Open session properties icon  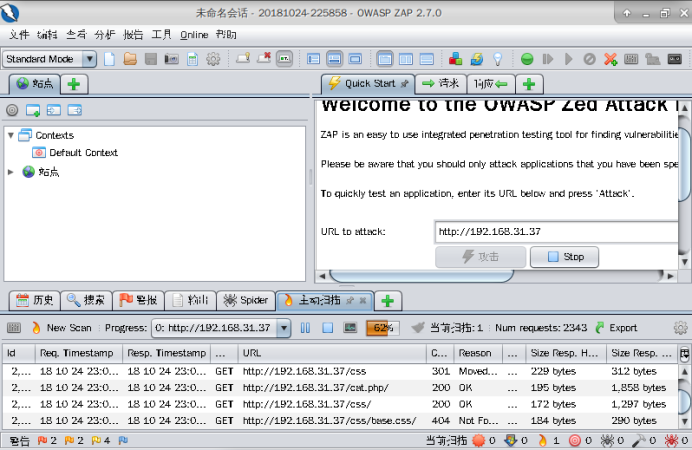[x=192, y=59]
